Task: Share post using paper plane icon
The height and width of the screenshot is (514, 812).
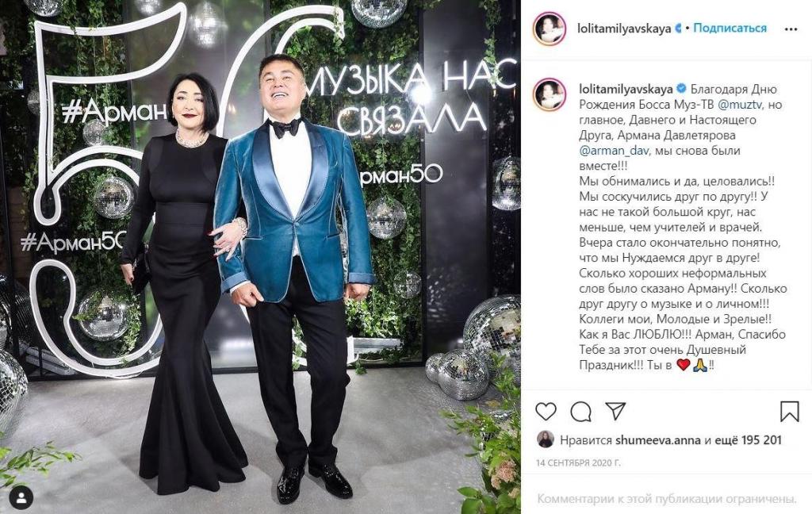Action: [615, 412]
